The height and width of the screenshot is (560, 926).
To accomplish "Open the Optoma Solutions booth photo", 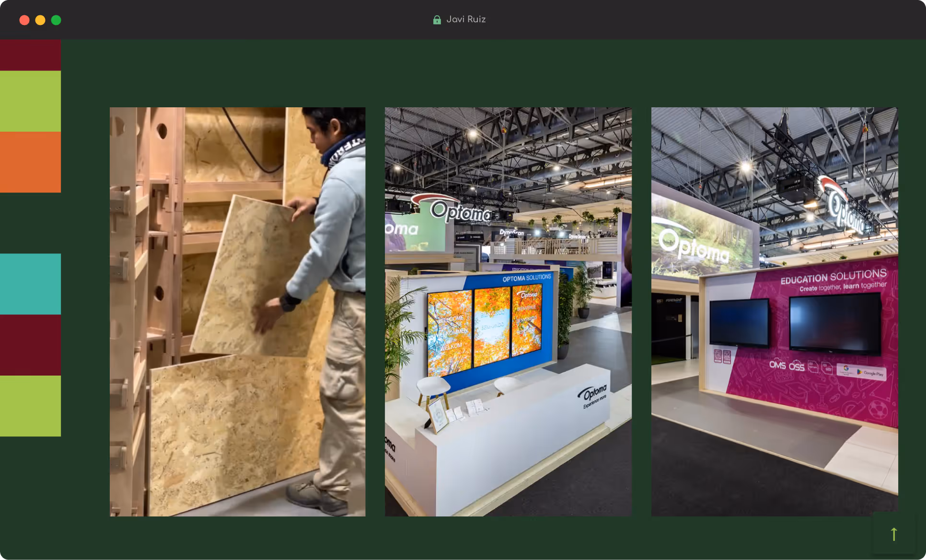I will [x=508, y=311].
